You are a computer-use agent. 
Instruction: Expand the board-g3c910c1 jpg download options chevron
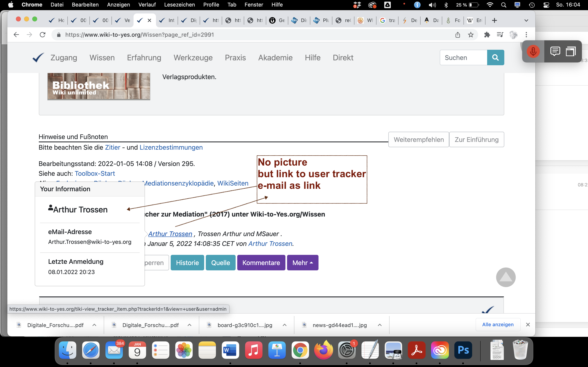(x=284, y=325)
